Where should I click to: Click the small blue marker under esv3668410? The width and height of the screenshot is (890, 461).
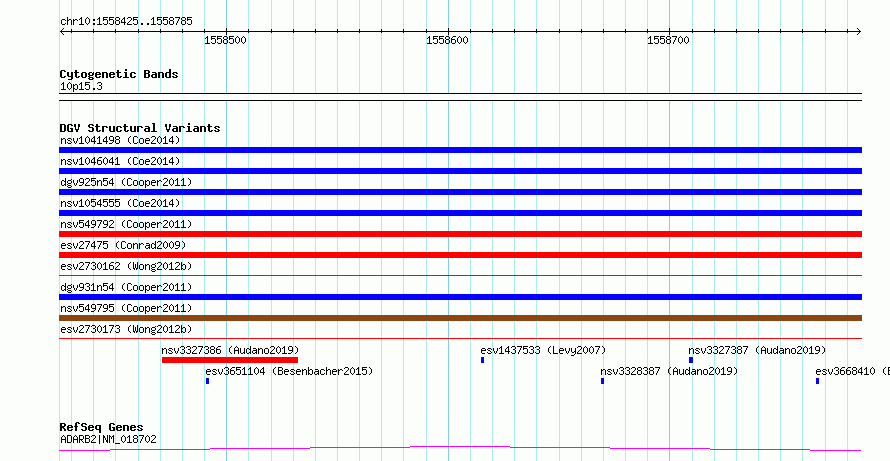(x=817, y=381)
